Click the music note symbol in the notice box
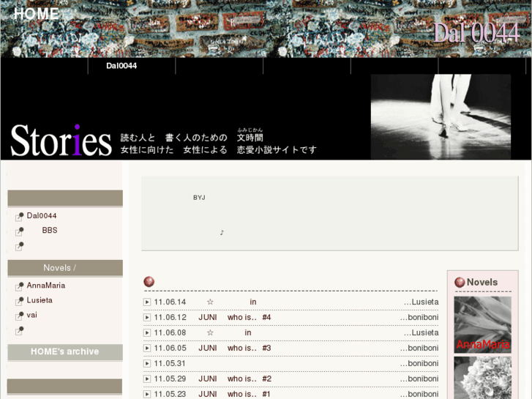The height and width of the screenshot is (399, 532). coord(222,232)
